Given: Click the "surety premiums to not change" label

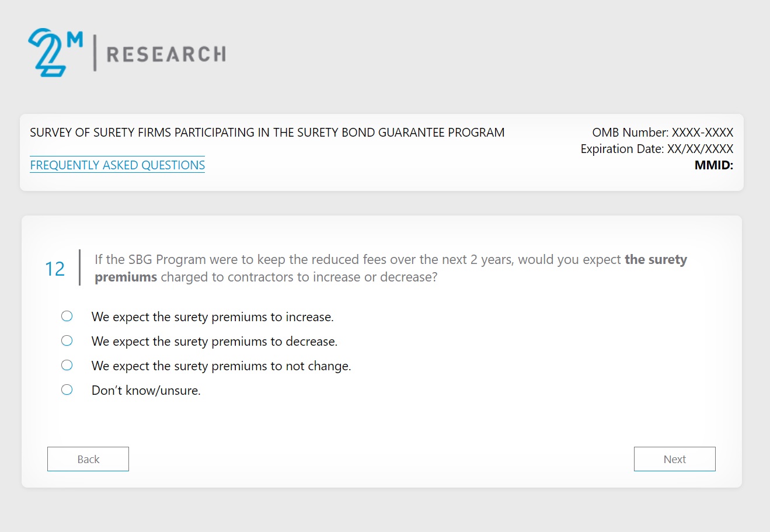Looking at the screenshot, I should click(221, 366).
